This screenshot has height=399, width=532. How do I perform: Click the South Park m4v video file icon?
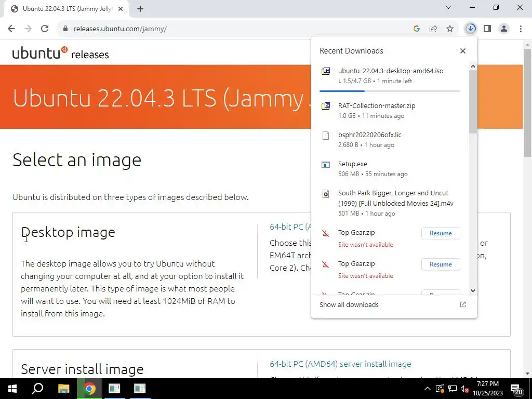(x=326, y=194)
